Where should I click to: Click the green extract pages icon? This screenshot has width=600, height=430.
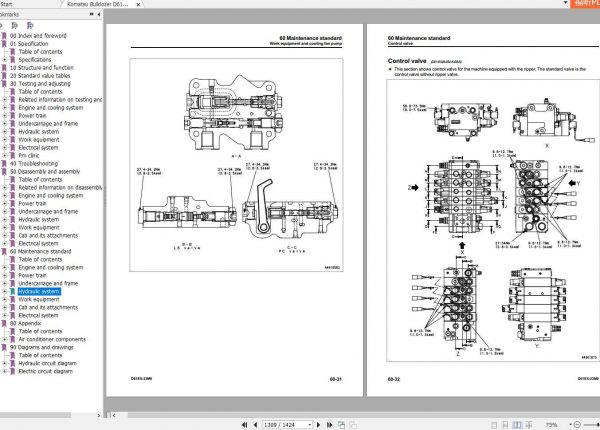tap(341, 425)
